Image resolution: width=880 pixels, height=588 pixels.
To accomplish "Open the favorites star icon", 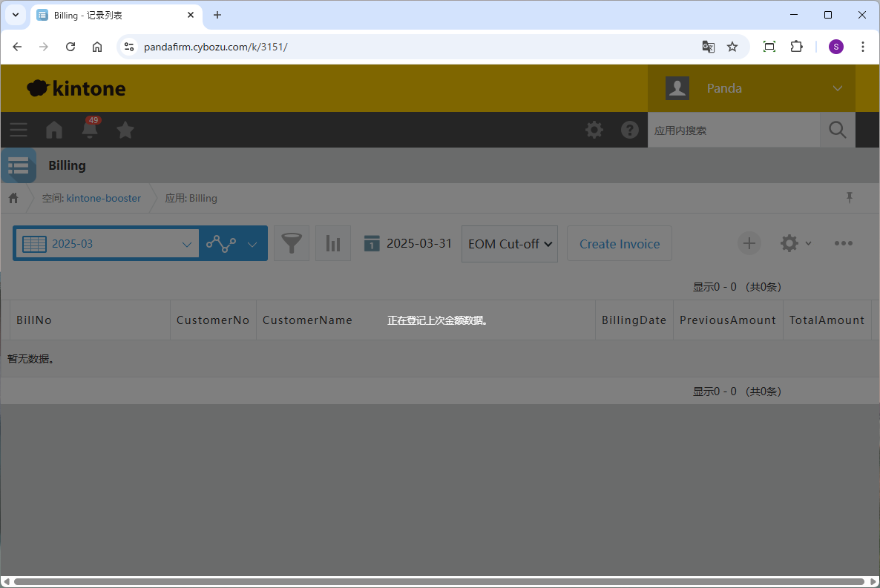I will [125, 130].
